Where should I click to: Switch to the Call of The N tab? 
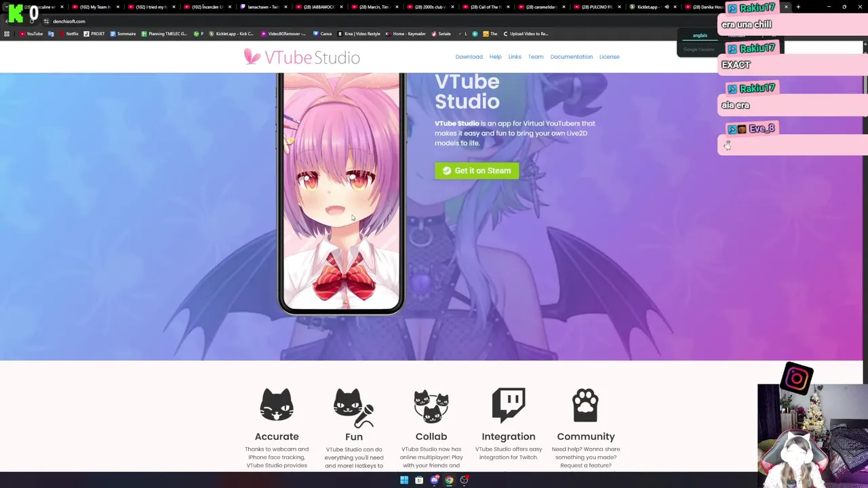pos(486,7)
